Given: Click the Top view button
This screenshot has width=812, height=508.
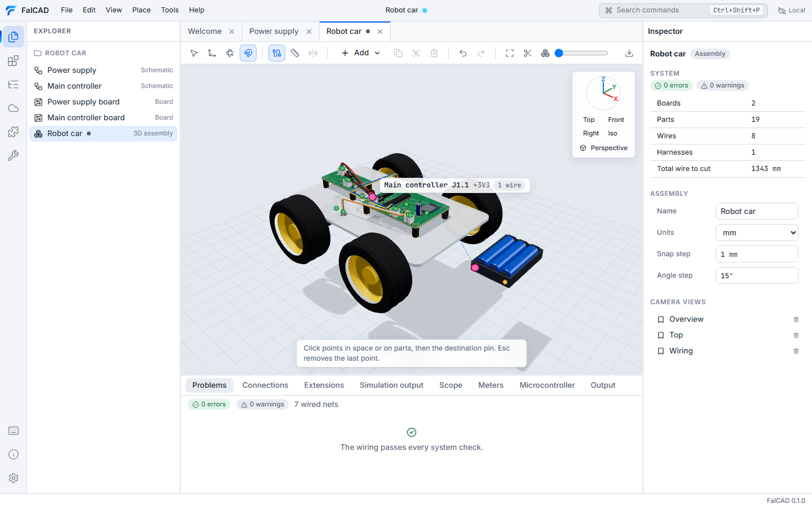Looking at the screenshot, I should tap(589, 120).
